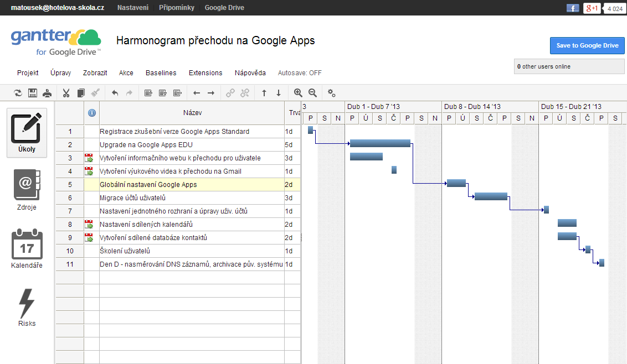Open the Akce menu
This screenshot has height=364, width=627.
(x=126, y=72)
